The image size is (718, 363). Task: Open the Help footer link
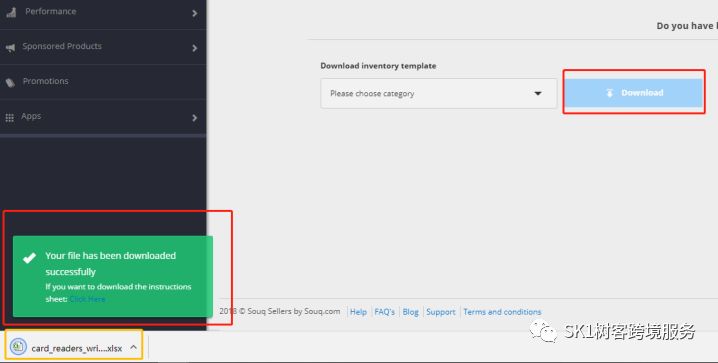[358, 312]
